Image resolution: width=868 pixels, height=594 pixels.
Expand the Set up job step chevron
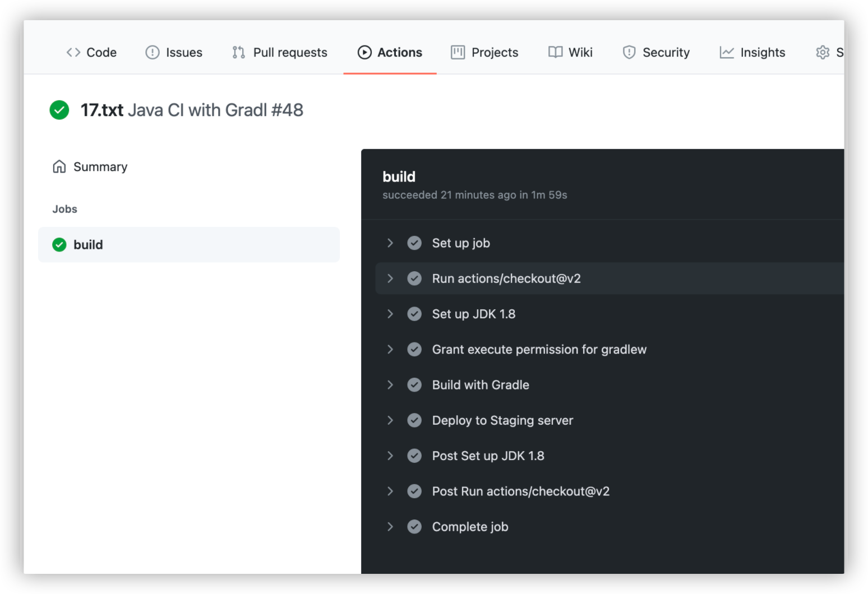pos(390,243)
